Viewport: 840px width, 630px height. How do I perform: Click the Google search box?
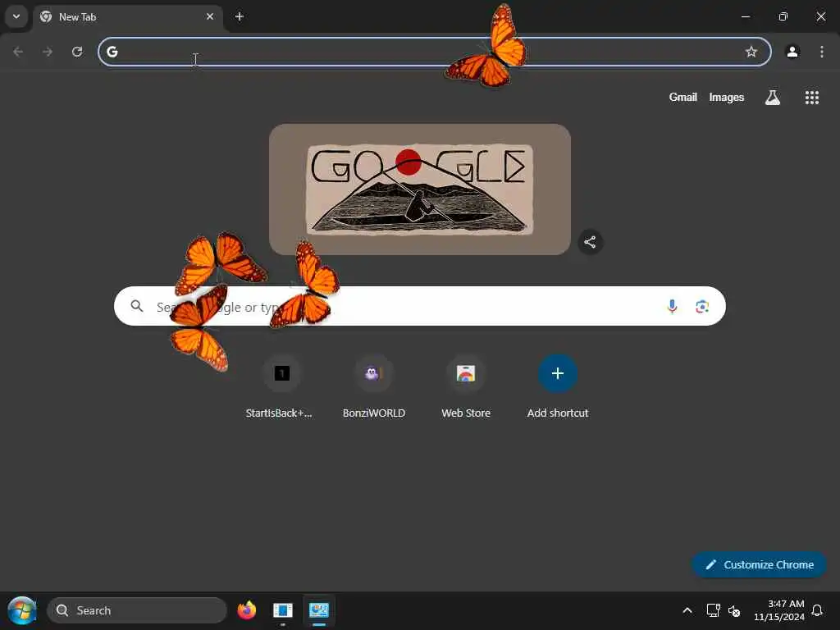pyautogui.click(x=419, y=306)
